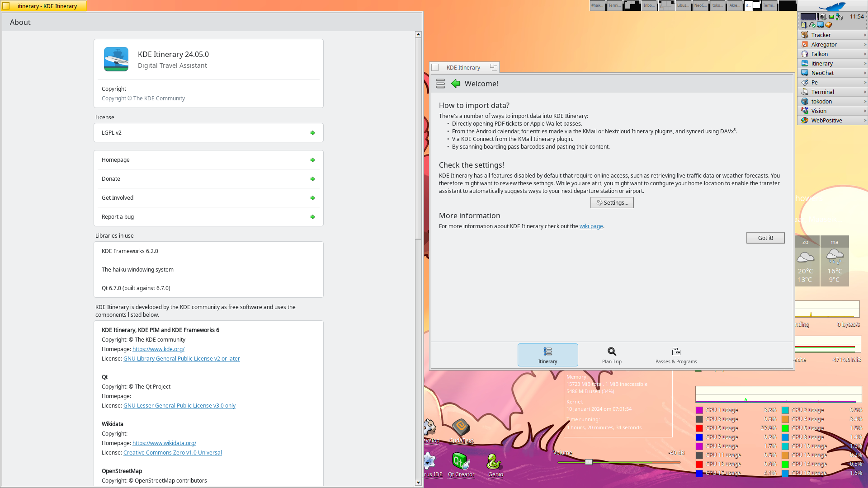The height and width of the screenshot is (488, 868).
Task: Switch to the '#haik...' workspace thumbnail
Action: click(598, 6)
